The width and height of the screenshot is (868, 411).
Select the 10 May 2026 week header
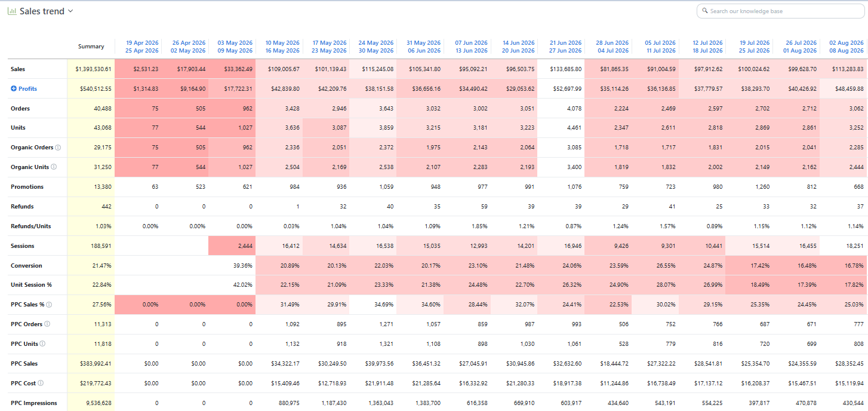tap(282, 47)
